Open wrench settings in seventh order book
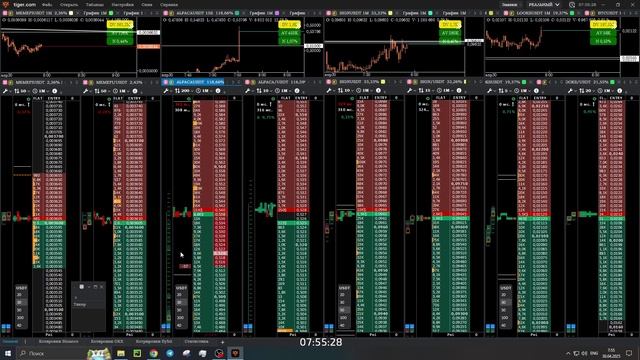 (490, 91)
